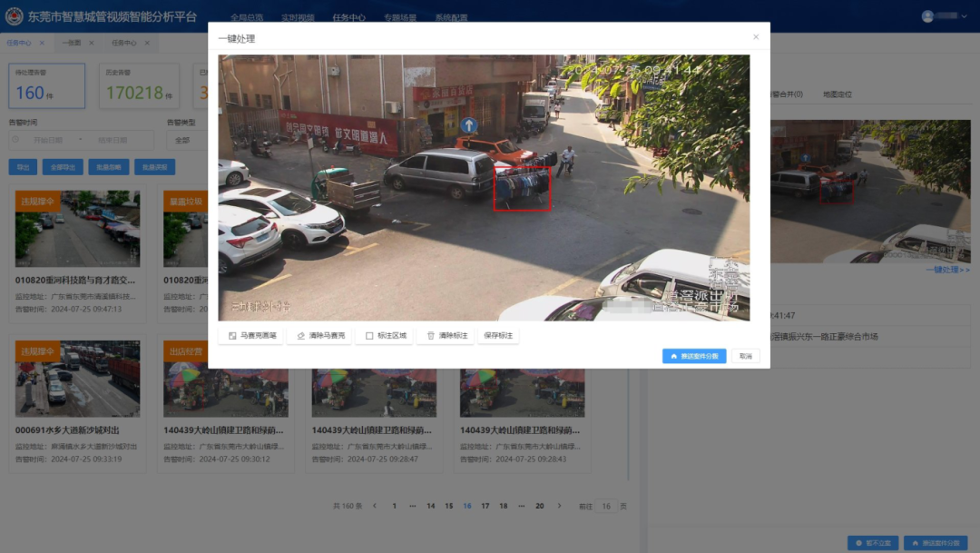This screenshot has height=553, width=980.
Task: Open 000691水乡大道新沙城对出 alarm thumbnail
Action: point(77,379)
